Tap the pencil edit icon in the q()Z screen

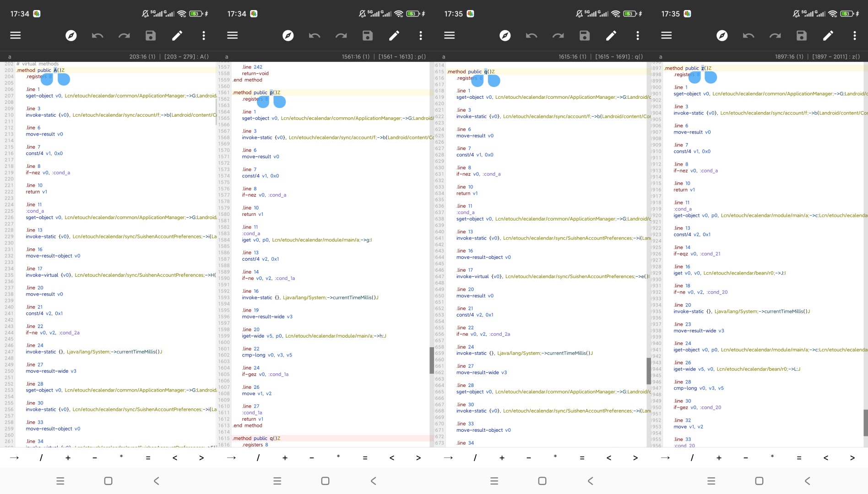[x=611, y=35]
